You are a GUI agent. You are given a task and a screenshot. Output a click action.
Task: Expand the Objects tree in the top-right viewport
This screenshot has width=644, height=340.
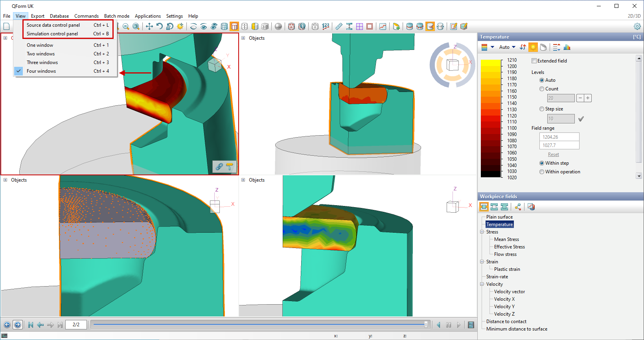(x=243, y=38)
